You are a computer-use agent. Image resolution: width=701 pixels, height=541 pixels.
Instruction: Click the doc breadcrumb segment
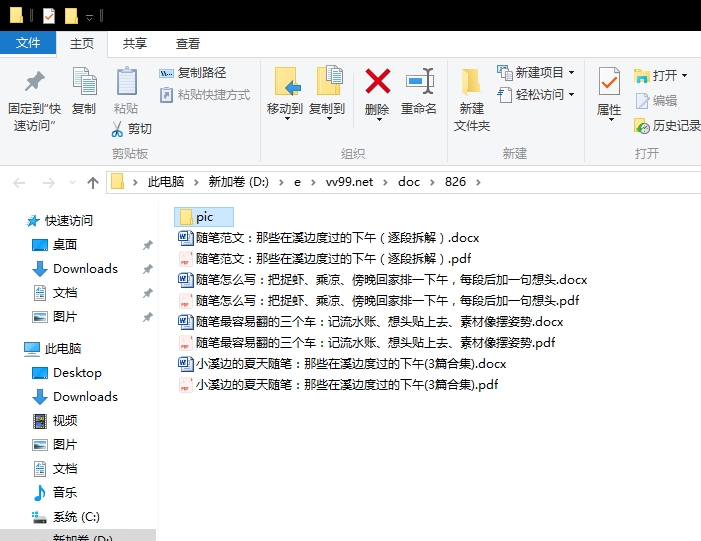click(x=409, y=182)
